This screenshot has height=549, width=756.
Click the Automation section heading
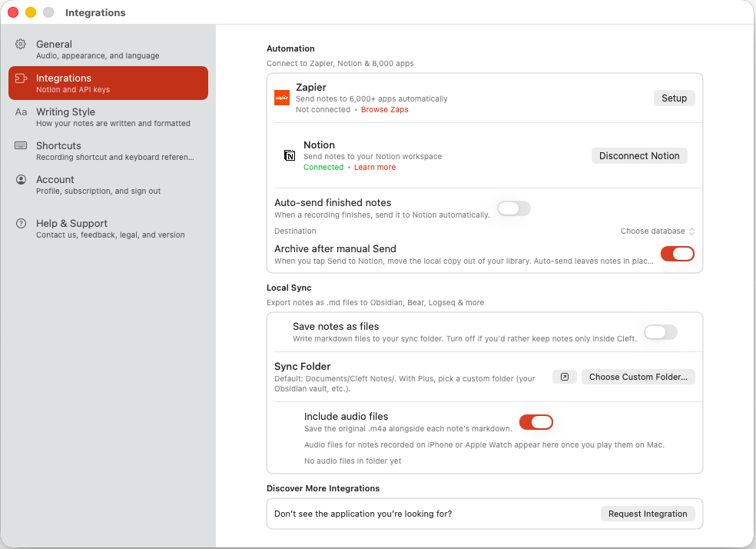pyautogui.click(x=290, y=48)
